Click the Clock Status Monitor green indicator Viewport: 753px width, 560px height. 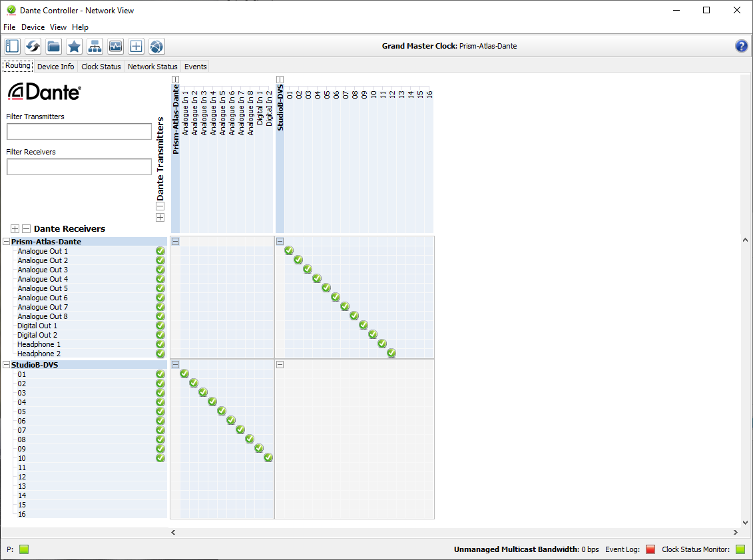point(740,549)
